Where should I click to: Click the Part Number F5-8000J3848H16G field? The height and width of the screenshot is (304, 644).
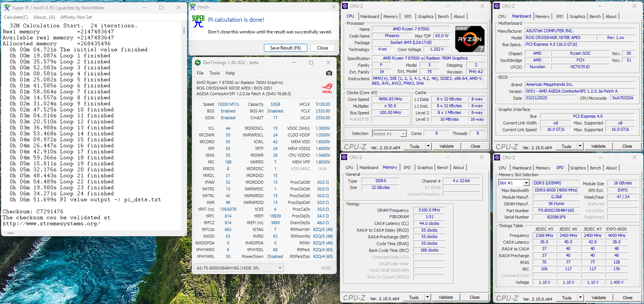click(x=556, y=211)
